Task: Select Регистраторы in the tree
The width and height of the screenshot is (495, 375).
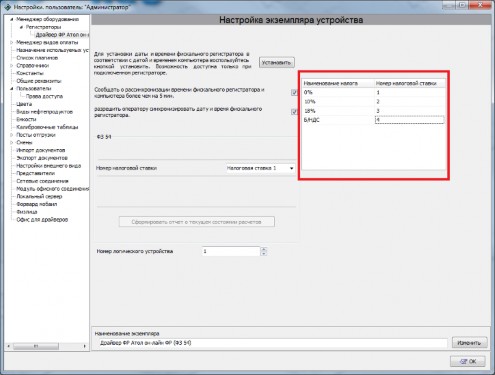Action: (x=43, y=27)
